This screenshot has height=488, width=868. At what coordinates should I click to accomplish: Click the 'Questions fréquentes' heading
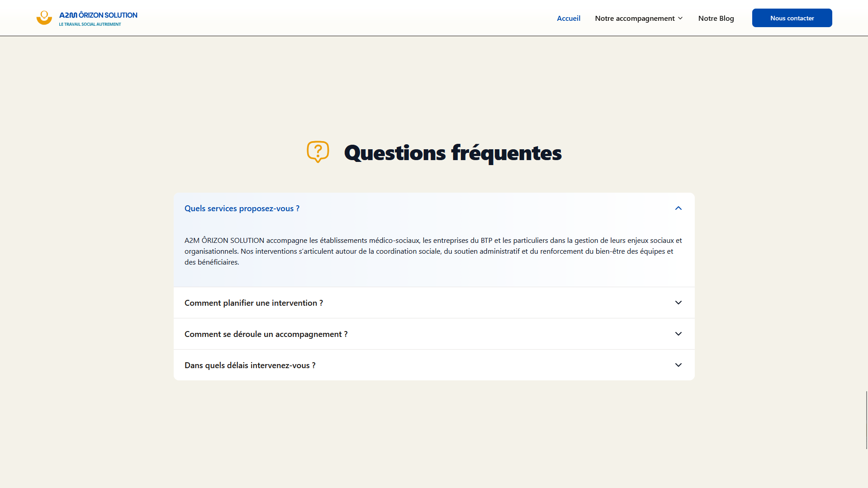(453, 152)
